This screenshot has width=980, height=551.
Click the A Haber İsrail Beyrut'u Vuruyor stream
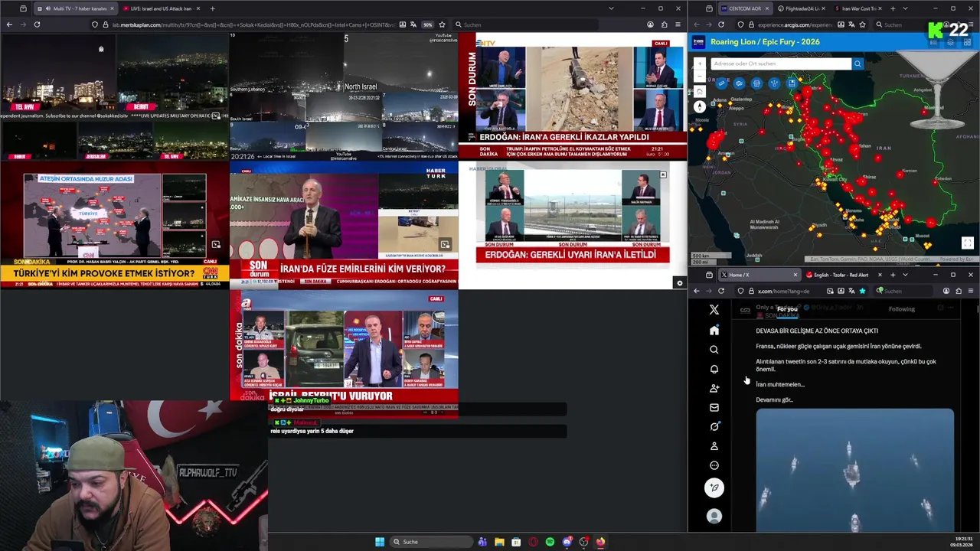344,354
